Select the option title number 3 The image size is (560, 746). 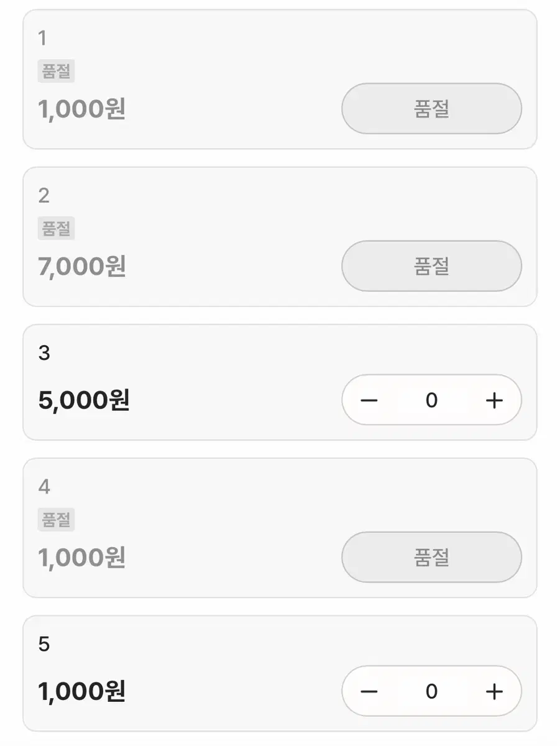point(44,353)
